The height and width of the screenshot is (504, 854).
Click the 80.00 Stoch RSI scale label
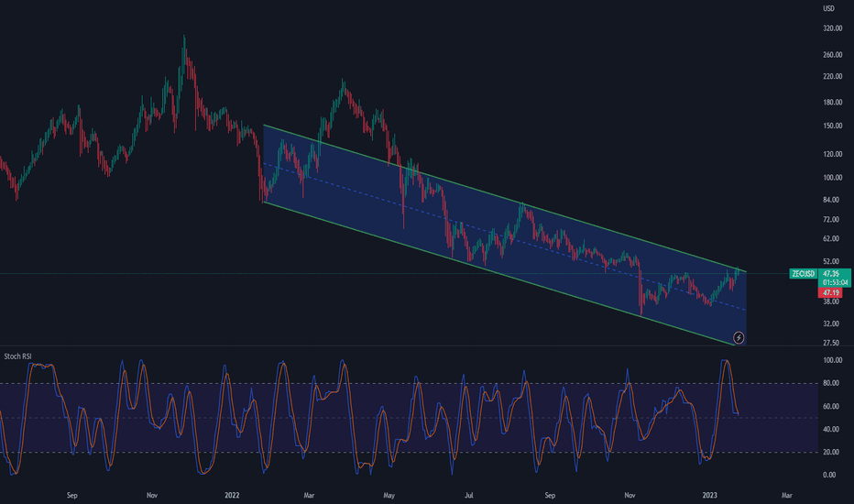[x=830, y=384]
